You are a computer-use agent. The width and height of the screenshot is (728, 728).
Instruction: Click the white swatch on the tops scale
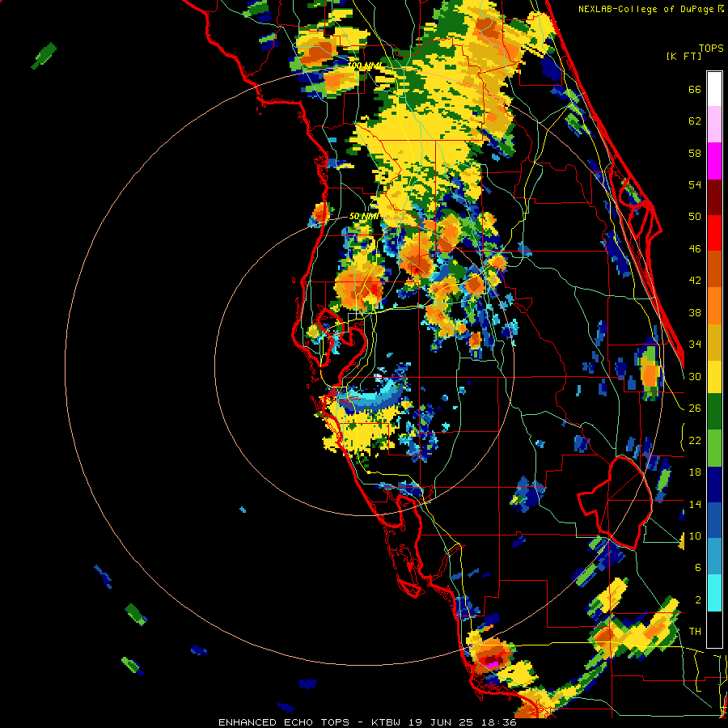714,89
